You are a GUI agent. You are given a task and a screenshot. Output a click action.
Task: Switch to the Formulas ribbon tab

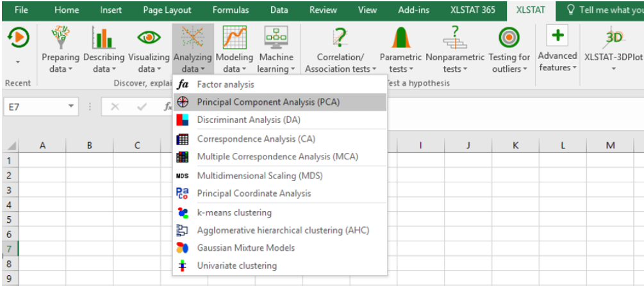[231, 10]
